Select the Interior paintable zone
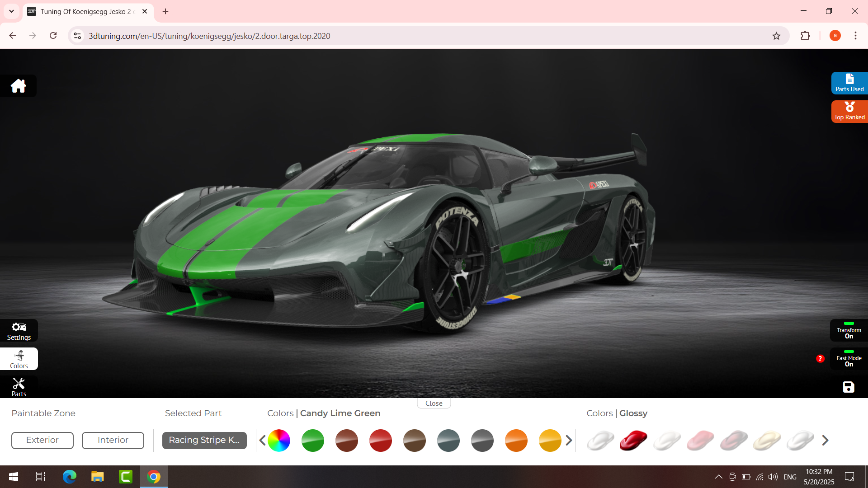The image size is (868, 488). pos(113,440)
